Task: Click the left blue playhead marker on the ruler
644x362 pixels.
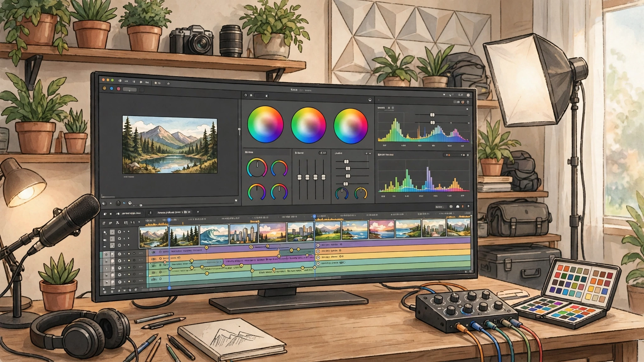Action: (169, 220)
